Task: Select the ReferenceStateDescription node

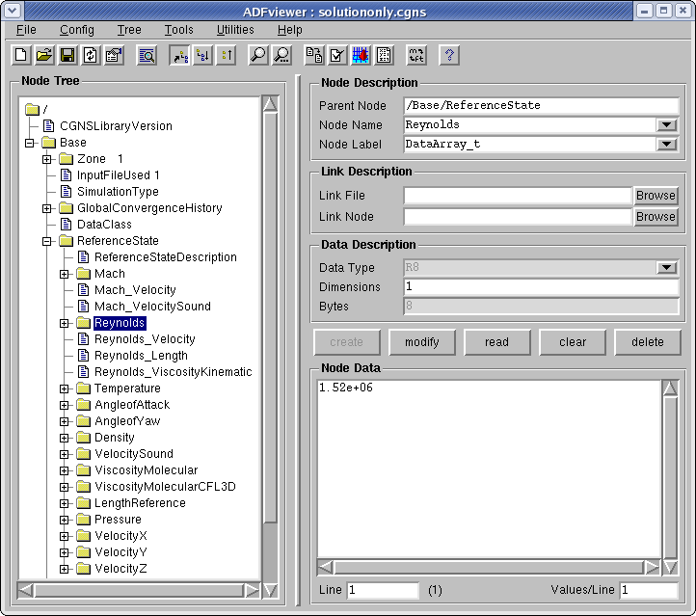Action: 166,257
